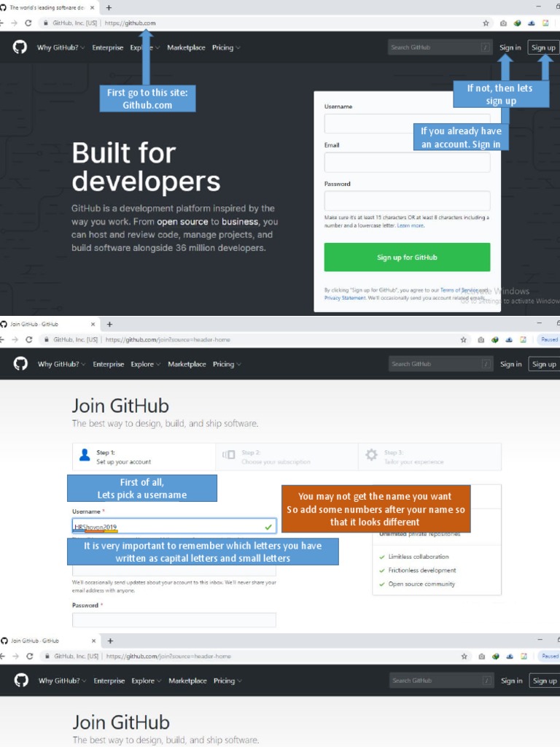Click the Step 3 gear icon on Join GitHub
This screenshot has height=747, width=560.
(371, 454)
